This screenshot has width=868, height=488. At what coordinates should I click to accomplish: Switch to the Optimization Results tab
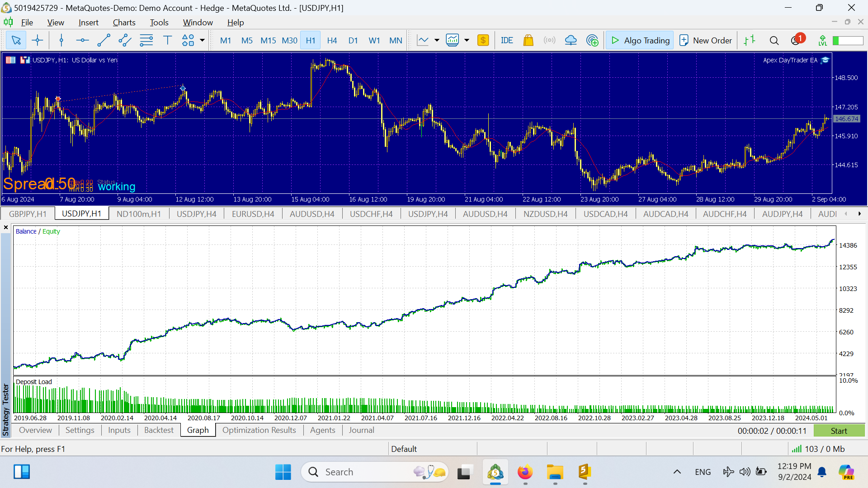259,430
